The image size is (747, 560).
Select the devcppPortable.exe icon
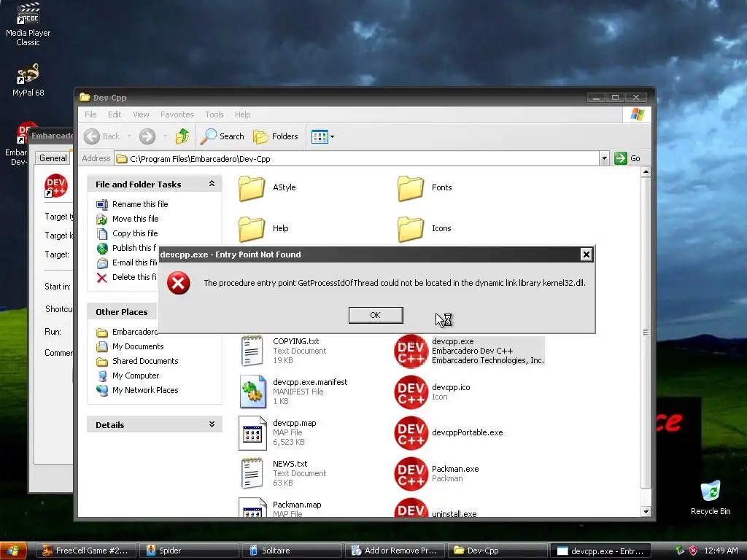pyautogui.click(x=411, y=433)
